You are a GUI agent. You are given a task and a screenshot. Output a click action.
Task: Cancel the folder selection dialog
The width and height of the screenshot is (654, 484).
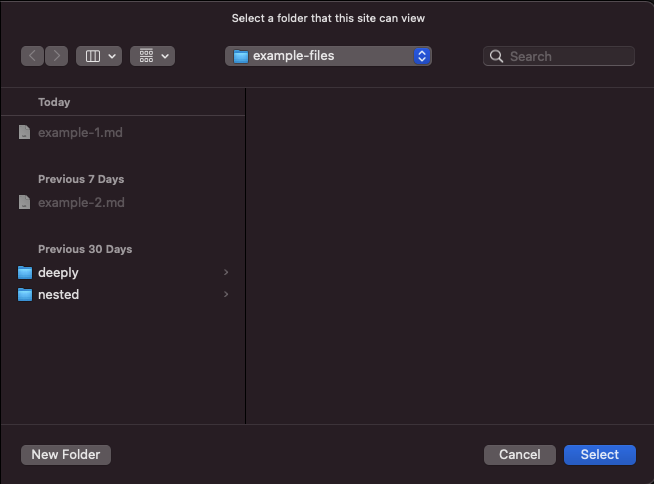click(x=519, y=454)
